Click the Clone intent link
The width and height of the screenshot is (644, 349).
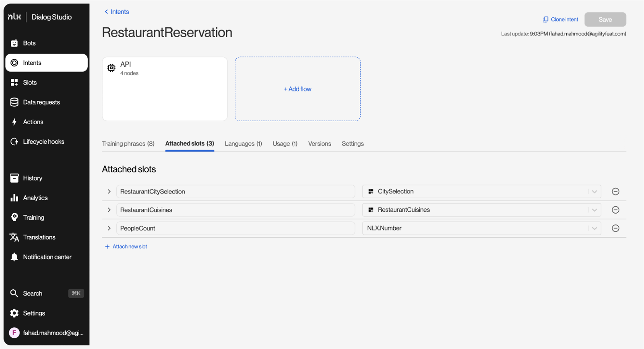(x=560, y=19)
